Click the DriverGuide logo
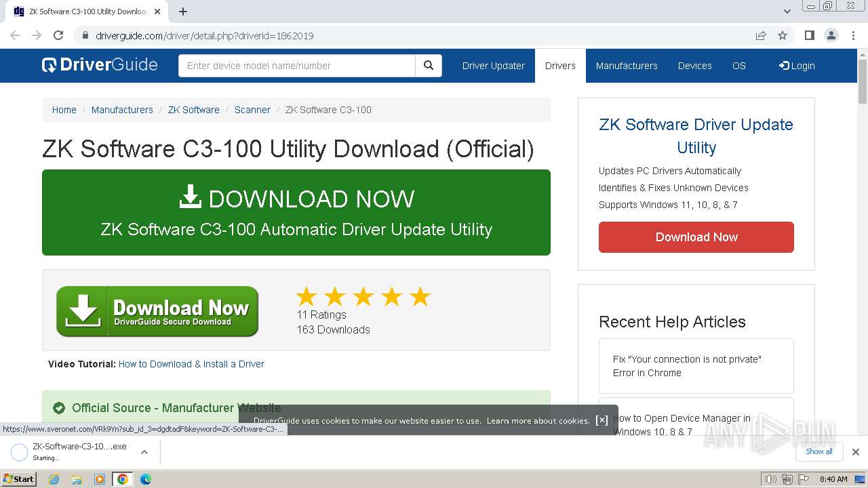 tap(100, 65)
